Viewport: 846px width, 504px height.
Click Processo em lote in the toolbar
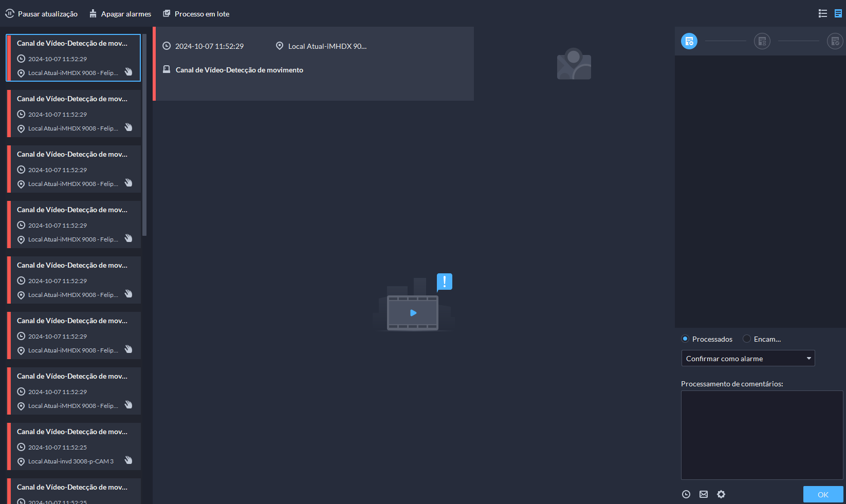pos(196,14)
